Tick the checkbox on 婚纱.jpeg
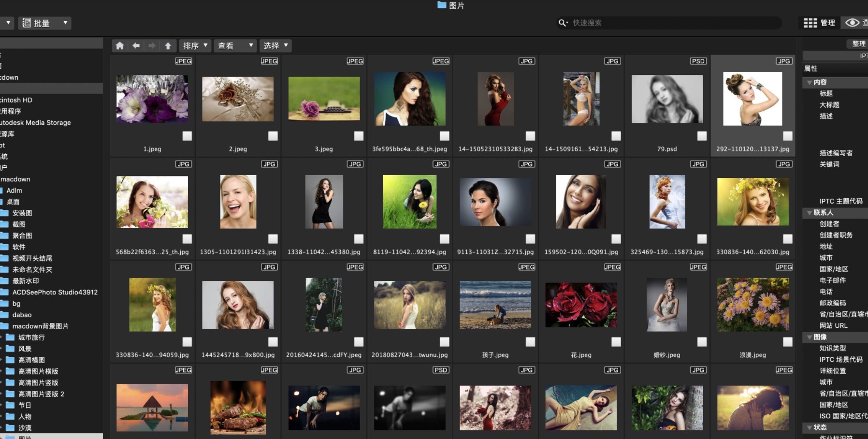Screen dimensions: 868x439 (x=702, y=342)
